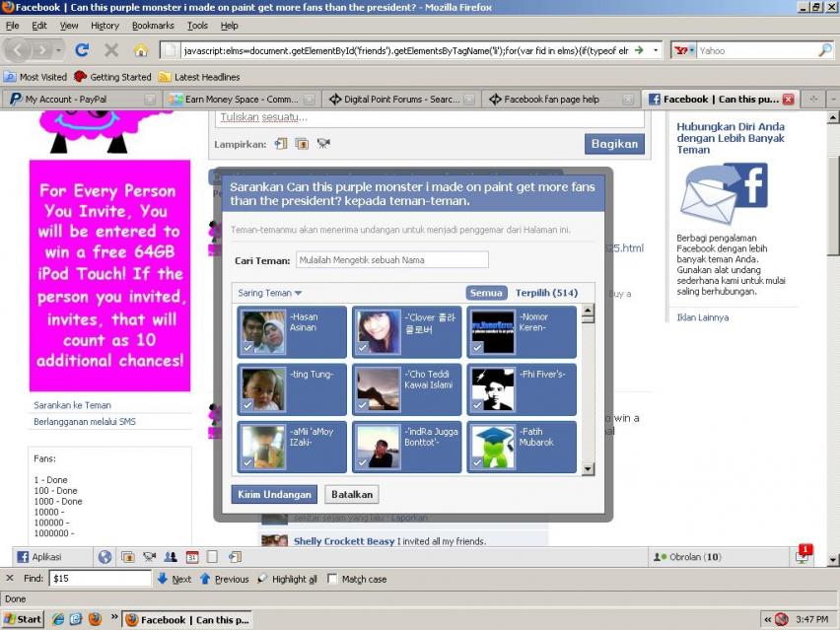
Task: Deselect friend Fhi Fiver's
Action: [522, 389]
